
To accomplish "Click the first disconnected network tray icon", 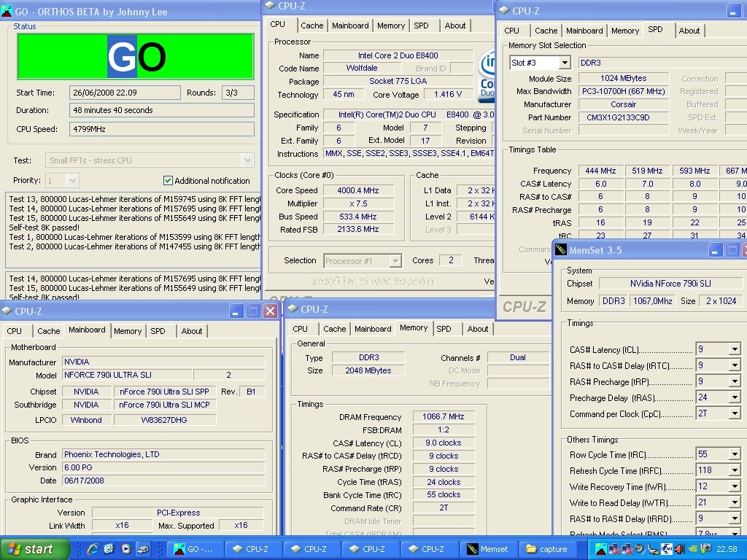I will coord(614,549).
